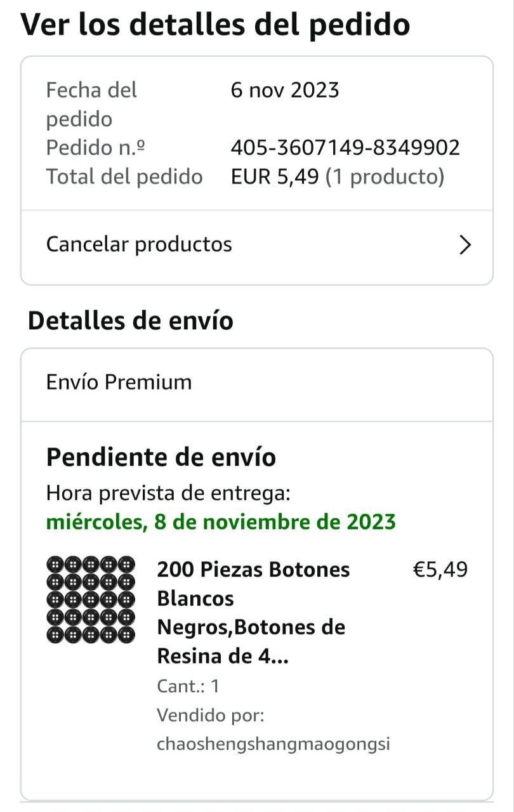Image resolution: width=514 pixels, height=812 pixels.
Task: Tap the black buttons product thumbnail
Action: pyautogui.click(x=91, y=598)
